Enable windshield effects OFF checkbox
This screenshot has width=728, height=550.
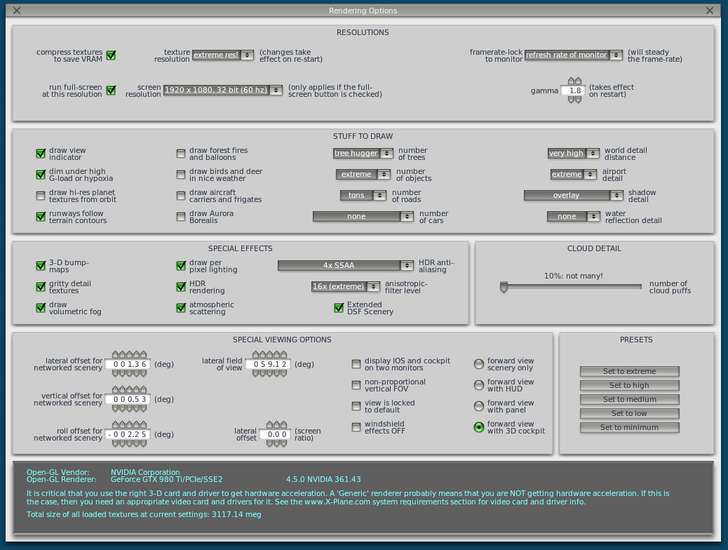click(356, 427)
